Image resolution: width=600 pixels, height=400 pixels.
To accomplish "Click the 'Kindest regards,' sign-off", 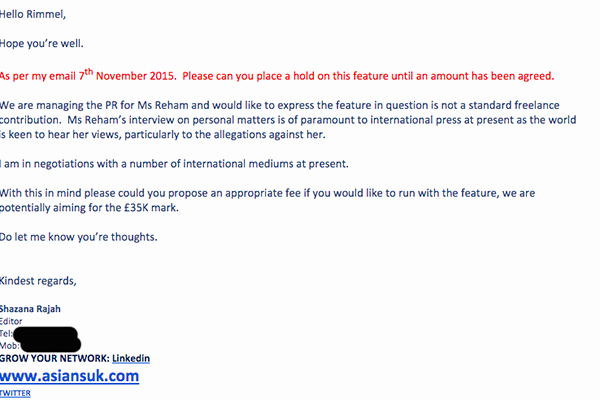I will click(x=38, y=281).
